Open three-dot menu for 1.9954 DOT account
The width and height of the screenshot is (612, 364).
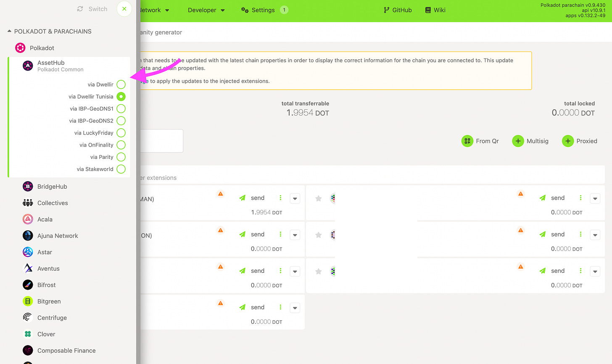(x=280, y=198)
